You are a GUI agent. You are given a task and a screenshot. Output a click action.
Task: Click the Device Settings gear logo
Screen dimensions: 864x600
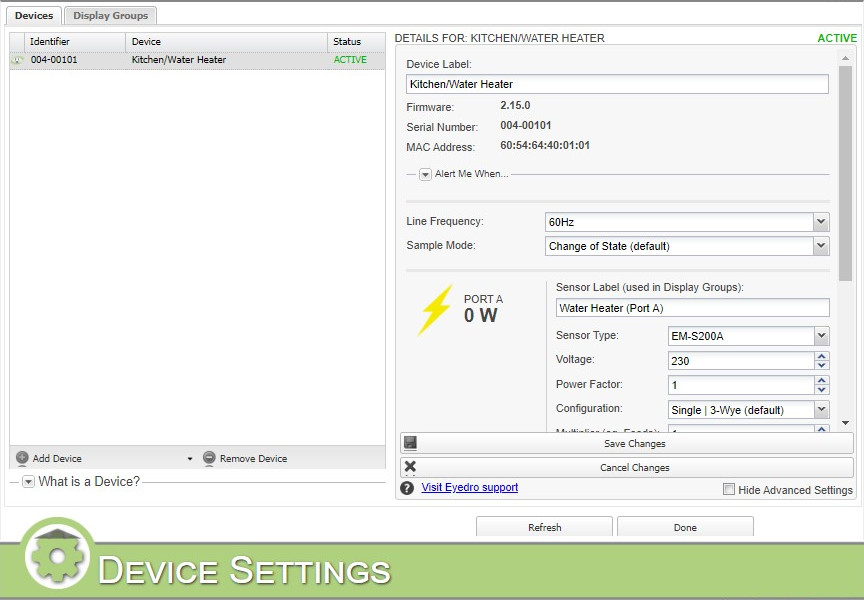point(58,555)
